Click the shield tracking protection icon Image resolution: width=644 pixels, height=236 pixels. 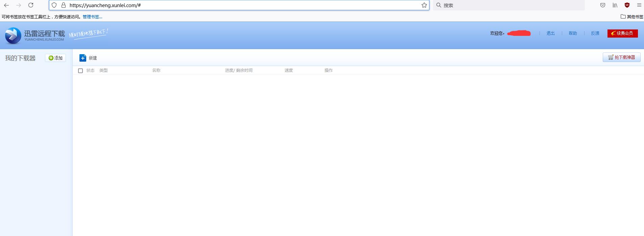54,5
